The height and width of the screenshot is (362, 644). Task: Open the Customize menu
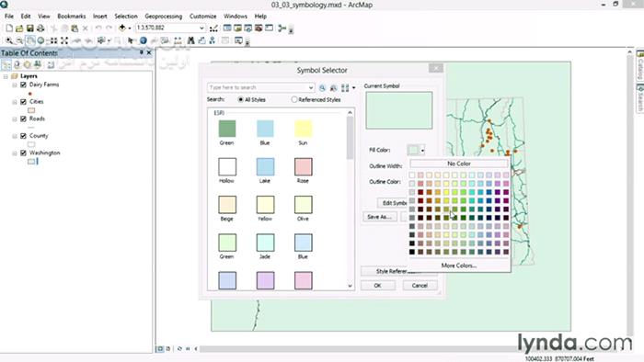(203, 16)
